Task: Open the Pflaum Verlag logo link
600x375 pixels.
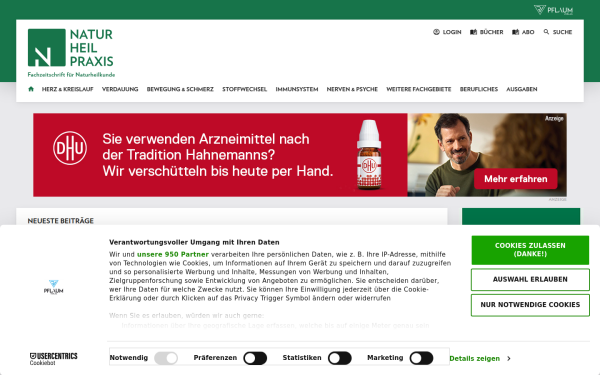Action: coord(553,10)
